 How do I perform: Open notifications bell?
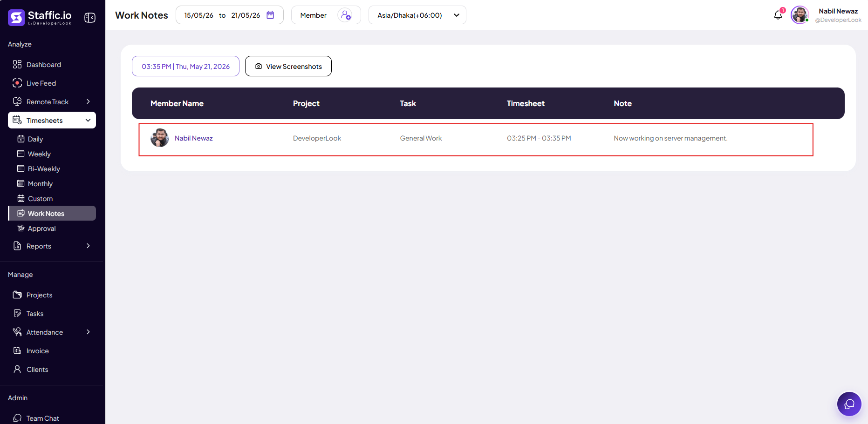tap(778, 15)
